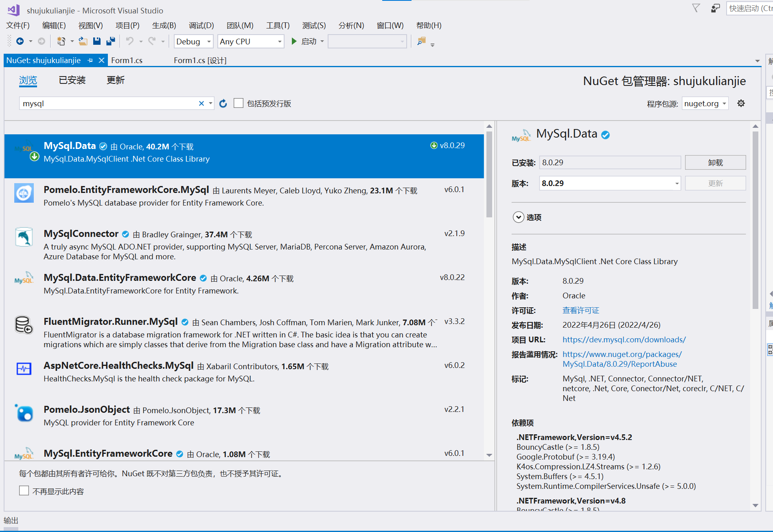Click the Visual Studio logo icon
This screenshot has height=532, width=773.
pos(13,10)
